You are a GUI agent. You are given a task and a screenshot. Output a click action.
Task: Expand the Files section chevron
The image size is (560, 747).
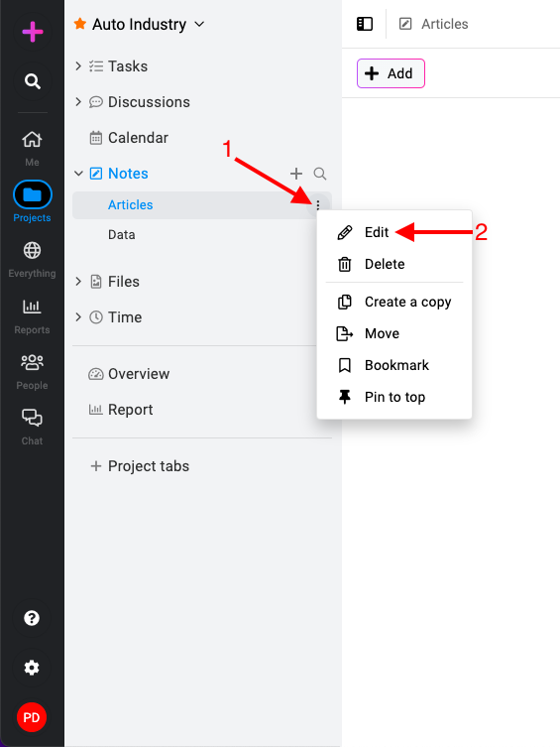tap(78, 282)
